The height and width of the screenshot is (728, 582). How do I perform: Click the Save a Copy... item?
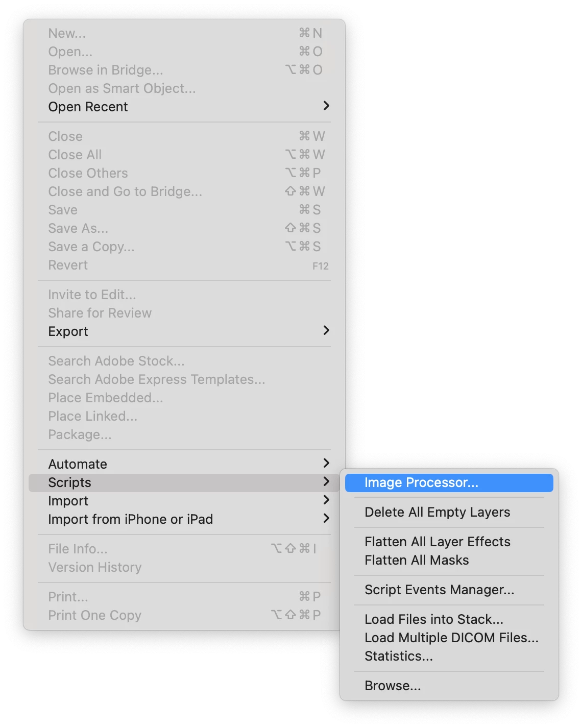point(184,247)
